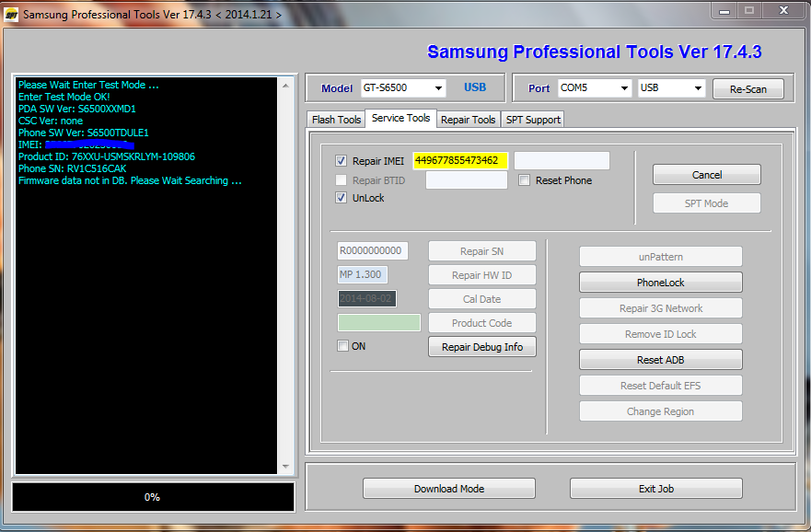Click the Change Region button
Screen dimensions: 811x532
660,411
